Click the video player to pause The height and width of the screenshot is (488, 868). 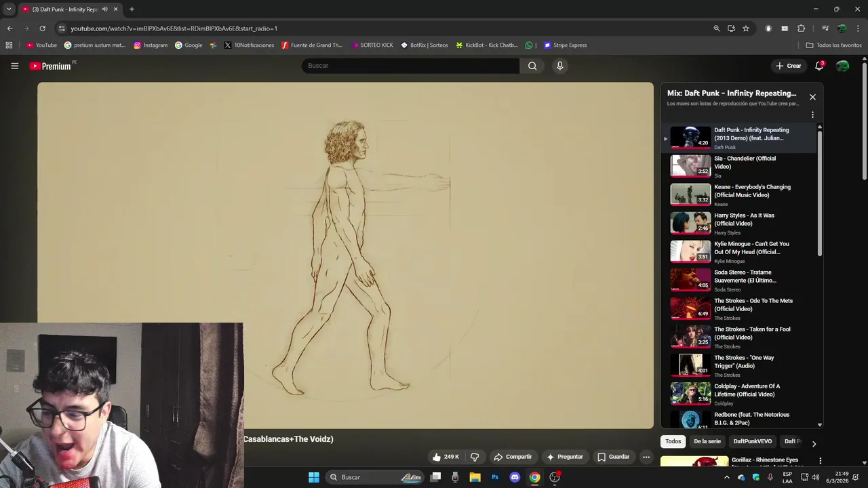(x=345, y=256)
